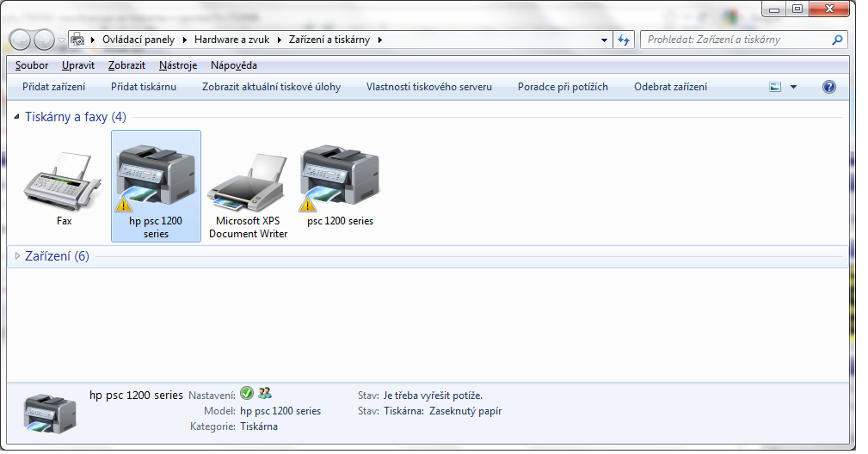The width and height of the screenshot is (868, 454).
Task: Expand the arrow after Ovládací panely
Action: [x=184, y=40]
